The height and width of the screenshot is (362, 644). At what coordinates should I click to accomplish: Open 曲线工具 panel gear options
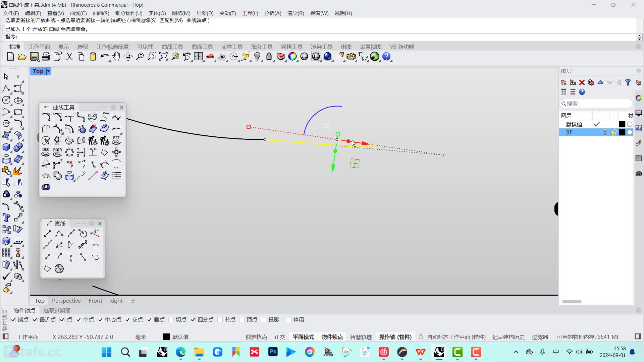coord(113,107)
